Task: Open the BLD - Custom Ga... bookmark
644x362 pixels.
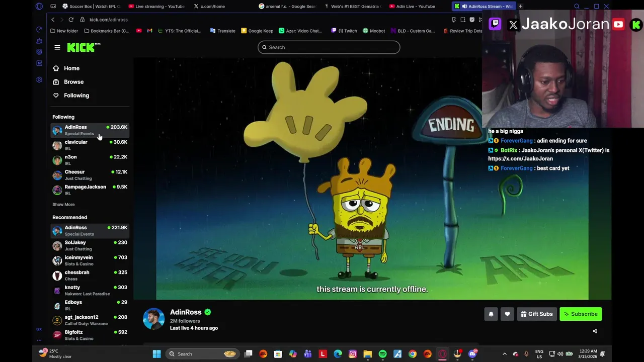Action: pyautogui.click(x=413, y=31)
